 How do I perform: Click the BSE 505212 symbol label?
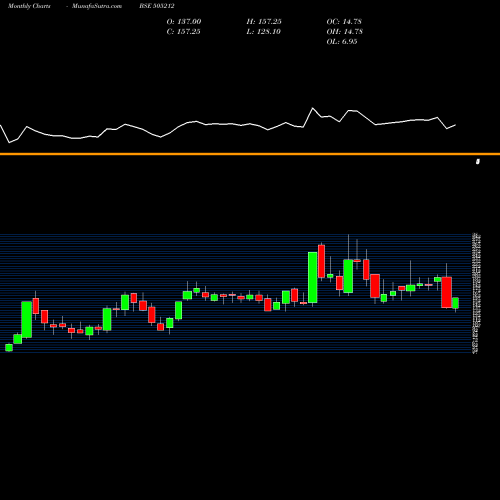point(157,6)
